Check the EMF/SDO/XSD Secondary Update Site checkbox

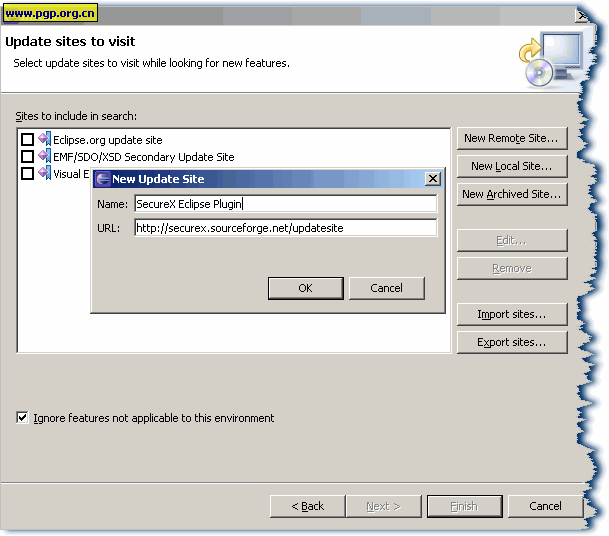(x=28, y=157)
